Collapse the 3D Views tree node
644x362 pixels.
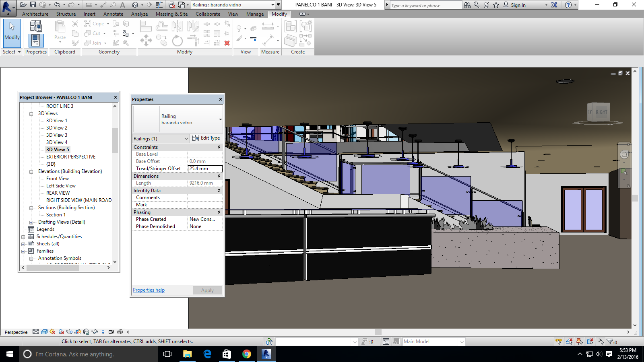(x=31, y=114)
